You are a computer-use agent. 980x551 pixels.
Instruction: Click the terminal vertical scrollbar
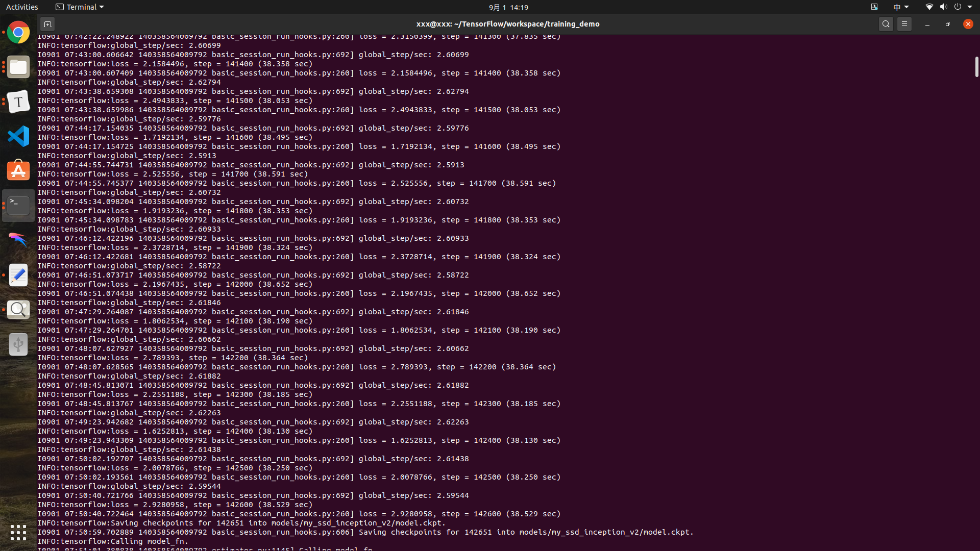(976, 67)
